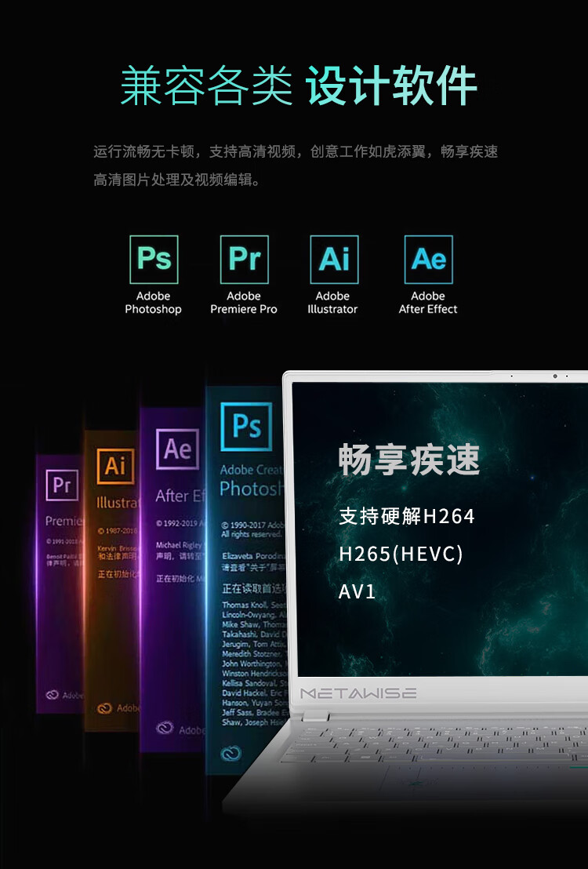Click Creative Cloud icon on Photoshop splash
This screenshot has width=588, height=869.
pyautogui.click(x=230, y=753)
